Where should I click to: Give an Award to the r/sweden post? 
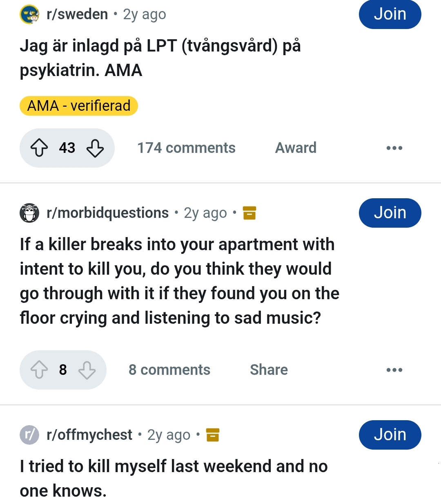click(296, 148)
